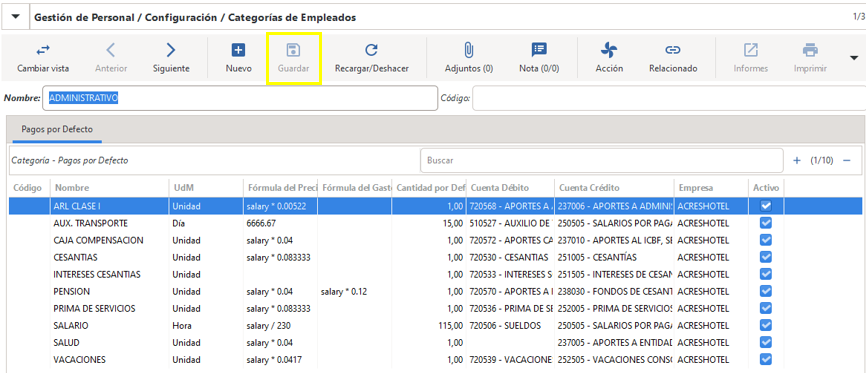Go to previous record with Anterior
The height and width of the screenshot is (373, 866).
[111, 50]
